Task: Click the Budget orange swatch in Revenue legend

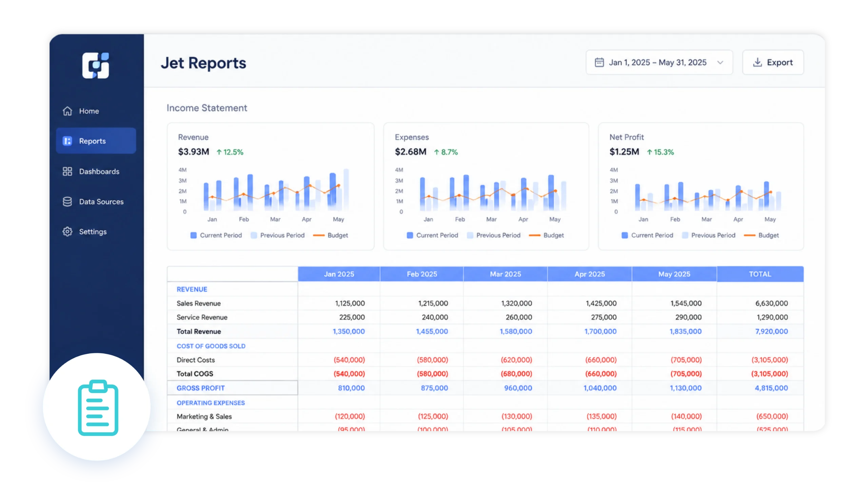Action: pos(318,235)
